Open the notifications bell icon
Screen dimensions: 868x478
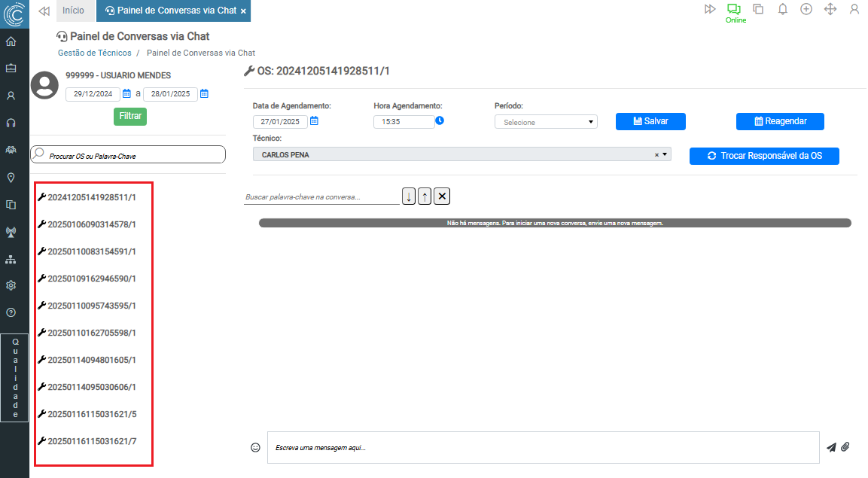(x=783, y=9)
